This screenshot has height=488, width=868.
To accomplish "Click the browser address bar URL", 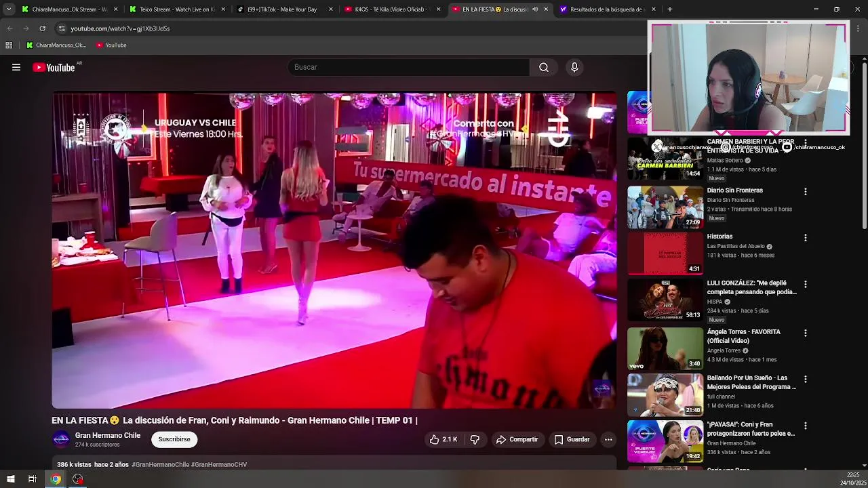I will 120,28.
